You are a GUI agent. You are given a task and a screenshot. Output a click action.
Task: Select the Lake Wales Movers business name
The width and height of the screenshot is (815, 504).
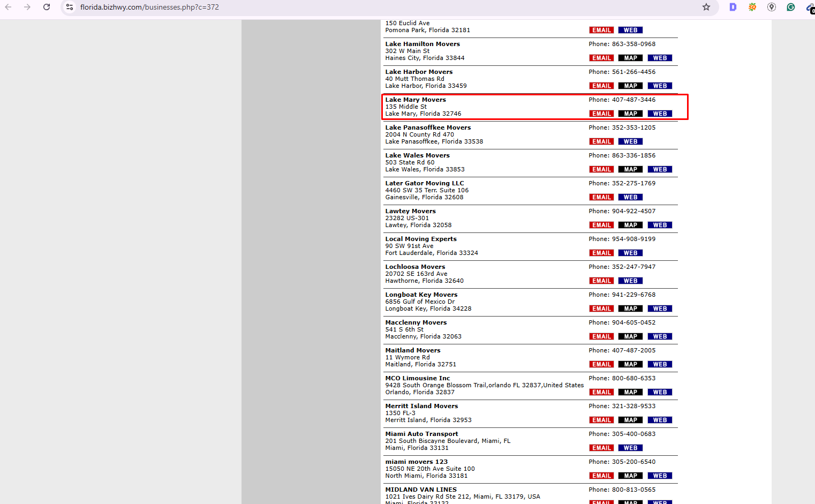coord(418,155)
